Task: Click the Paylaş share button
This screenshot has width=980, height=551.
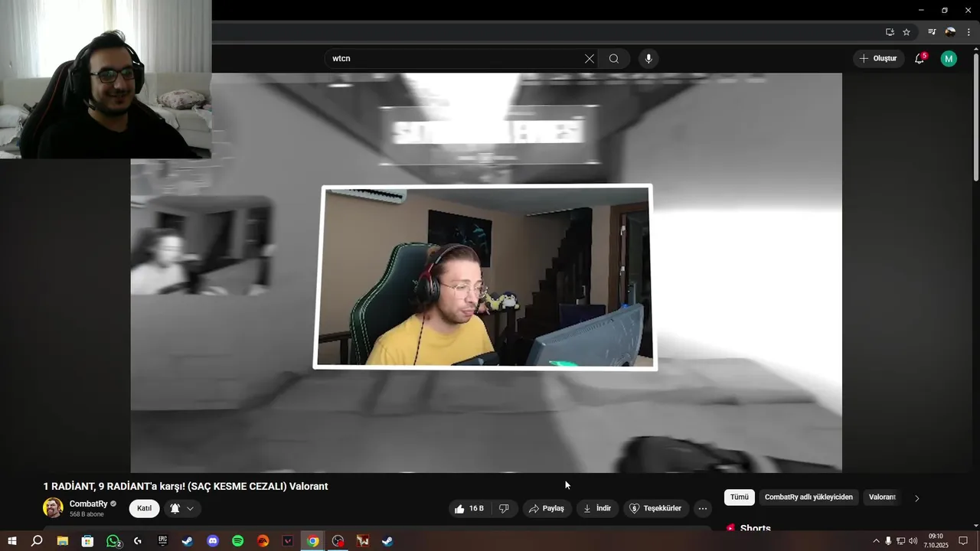Action: (547, 508)
